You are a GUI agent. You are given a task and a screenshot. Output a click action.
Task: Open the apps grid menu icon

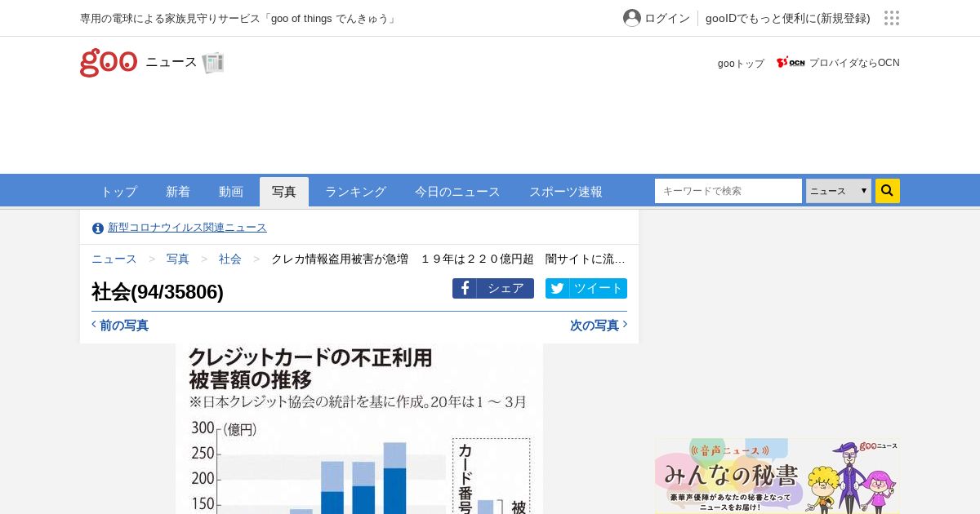coord(892,18)
